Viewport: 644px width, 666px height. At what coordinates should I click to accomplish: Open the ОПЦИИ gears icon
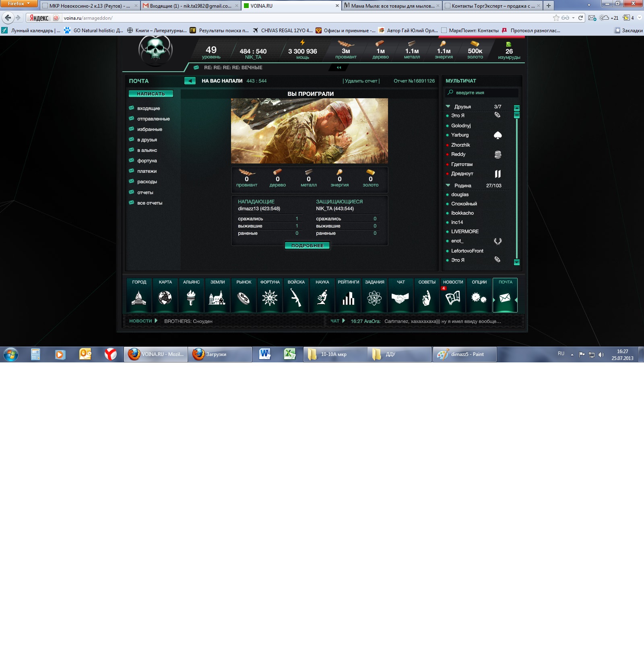point(479,298)
